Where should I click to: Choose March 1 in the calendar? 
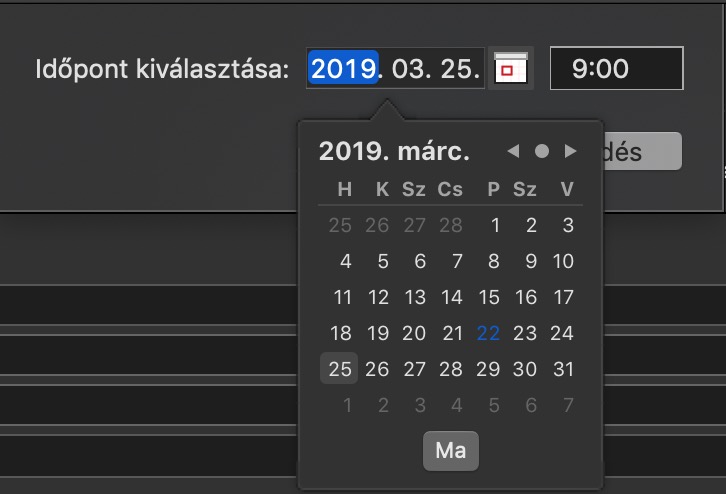pyautogui.click(x=494, y=225)
